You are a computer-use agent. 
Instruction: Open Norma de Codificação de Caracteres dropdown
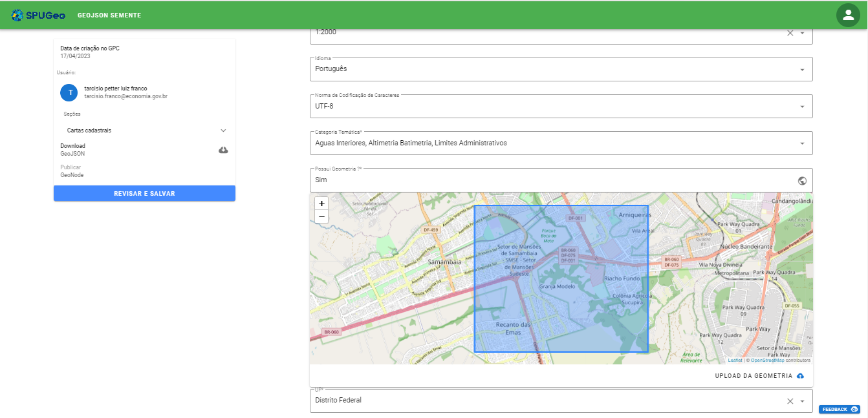[x=802, y=107]
